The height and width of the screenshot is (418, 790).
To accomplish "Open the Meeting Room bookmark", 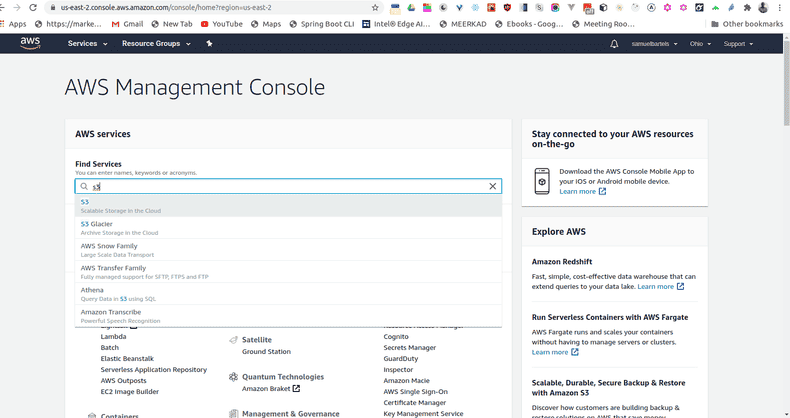I will coord(604,24).
